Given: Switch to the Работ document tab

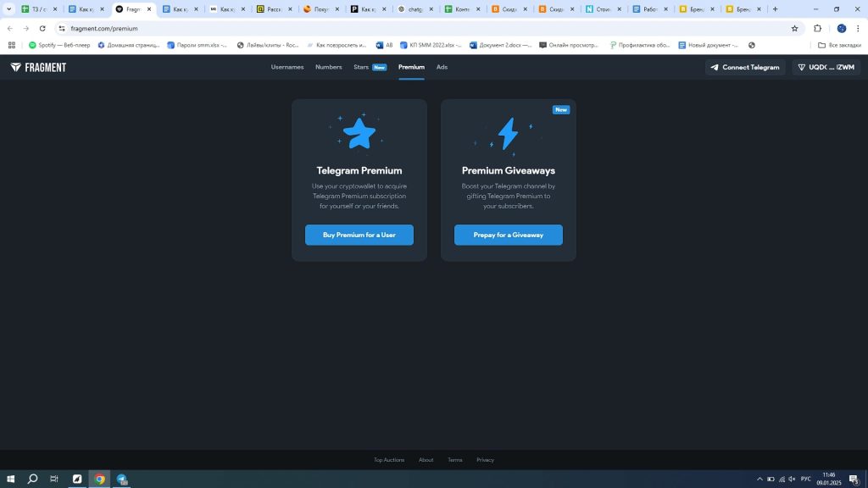Looking at the screenshot, I should (651, 8).
